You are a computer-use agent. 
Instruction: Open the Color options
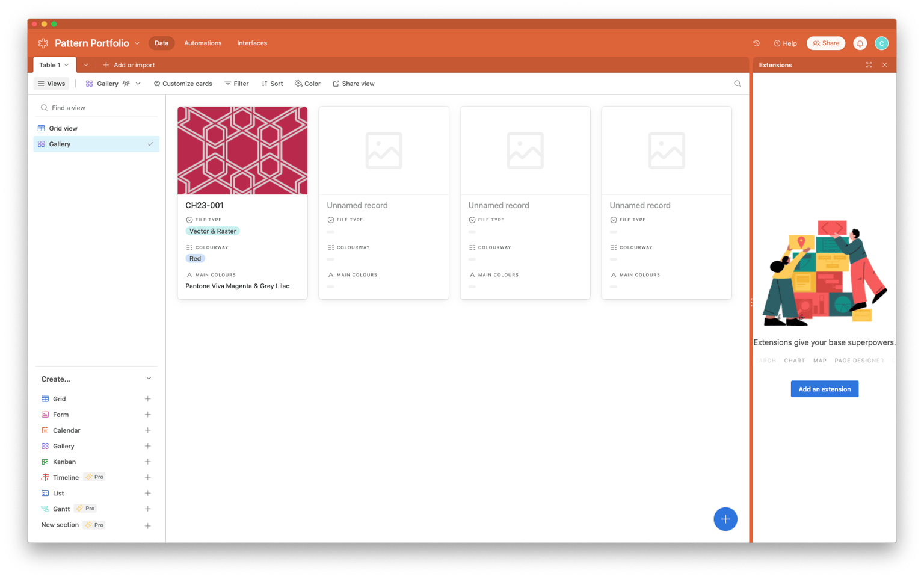pyautogui.click(x=307, y=84)
